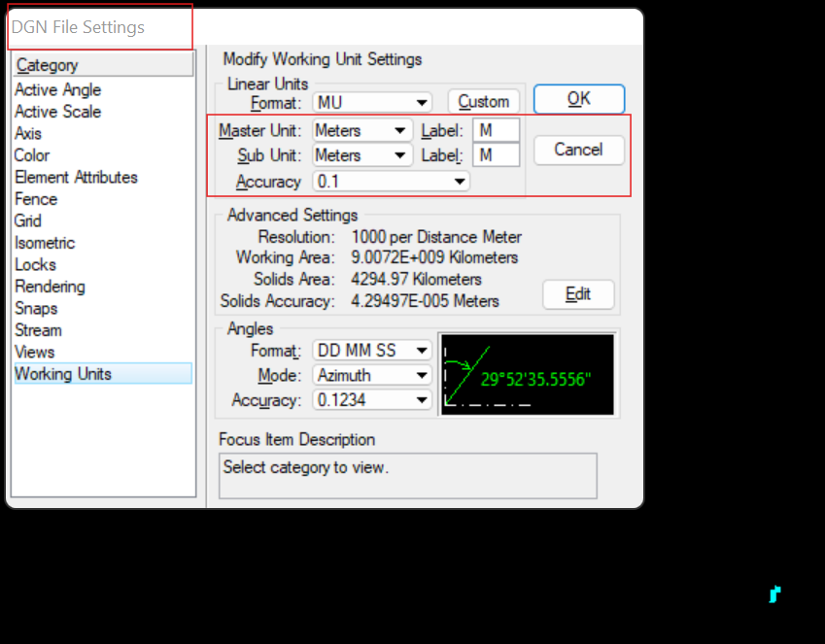Open the Linear Units Format dropdown
Image resolution: width=825 pixels, height=644 pixels.
372,100
